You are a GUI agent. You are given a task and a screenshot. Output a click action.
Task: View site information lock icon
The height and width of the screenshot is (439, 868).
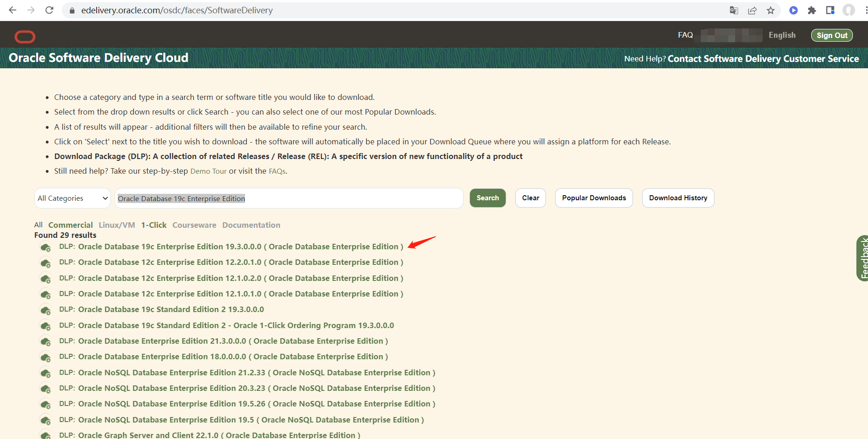point(71,11)
